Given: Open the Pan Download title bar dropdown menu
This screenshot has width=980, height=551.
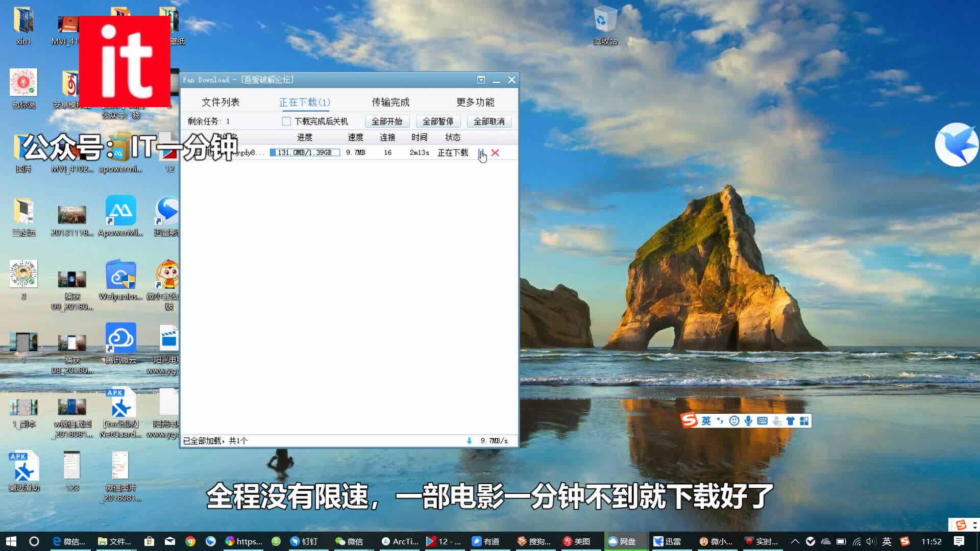Looking at the screenshot, I should point(481,80).
